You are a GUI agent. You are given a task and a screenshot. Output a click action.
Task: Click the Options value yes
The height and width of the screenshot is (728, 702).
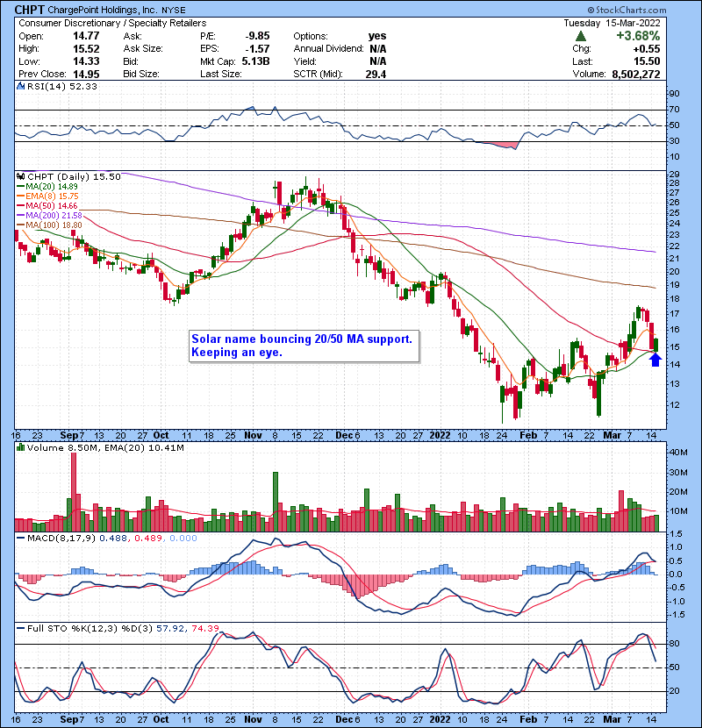point(376,36)
